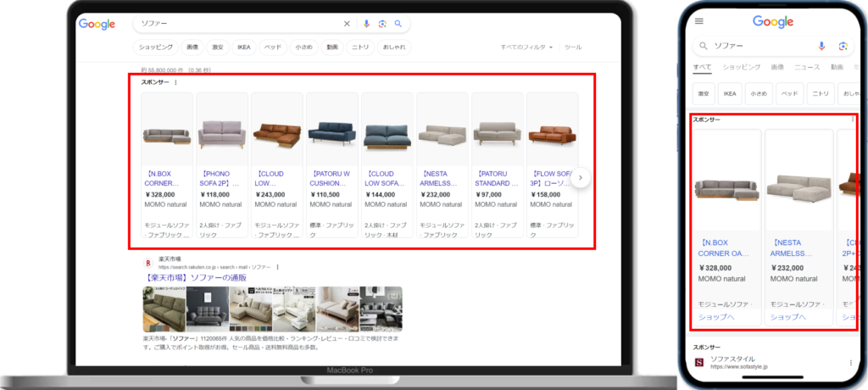The height and width of the screenshot is (390, 868).
Task: Click the ツール button on the laptop
Action: (573, 47)
